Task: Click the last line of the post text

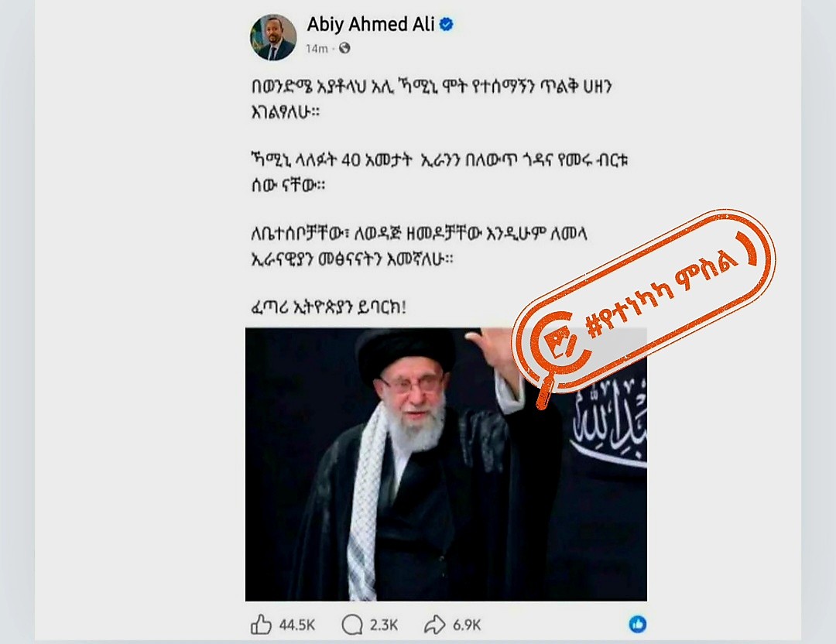Action: (328, 307)
